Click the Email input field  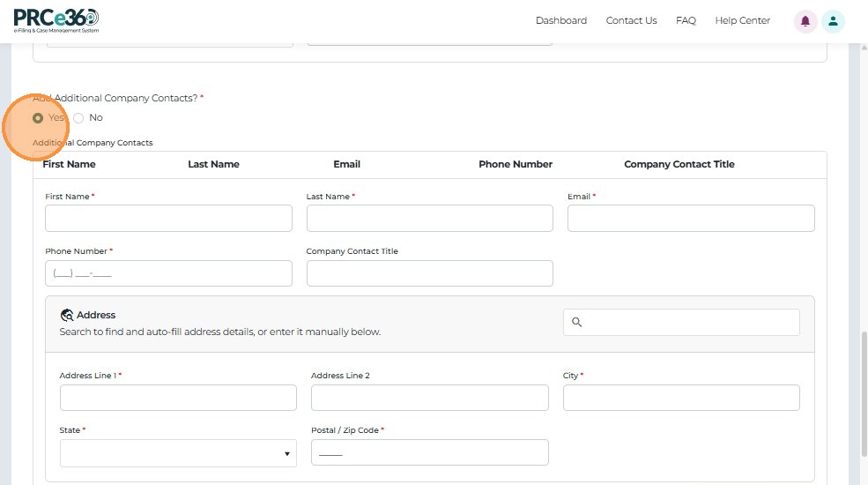pyautogui.click(x=691, y=218)
